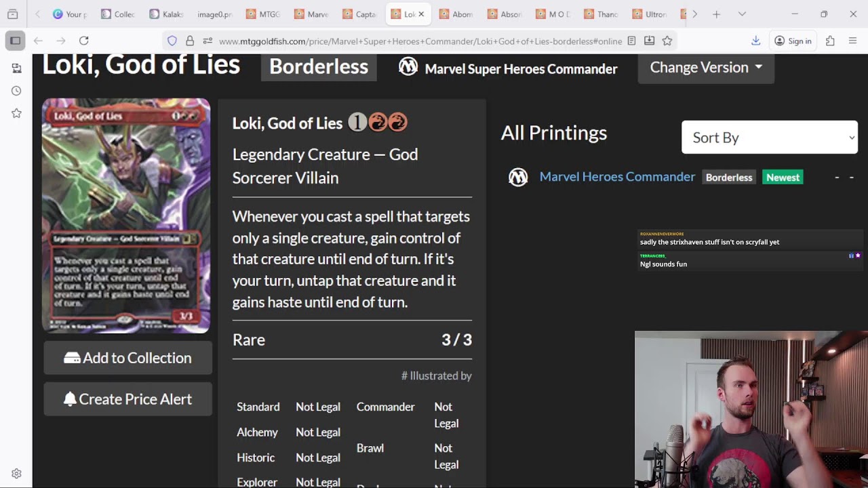Click the streamer webcam overlay
This screenshot has width=868, height=488.
751,409
